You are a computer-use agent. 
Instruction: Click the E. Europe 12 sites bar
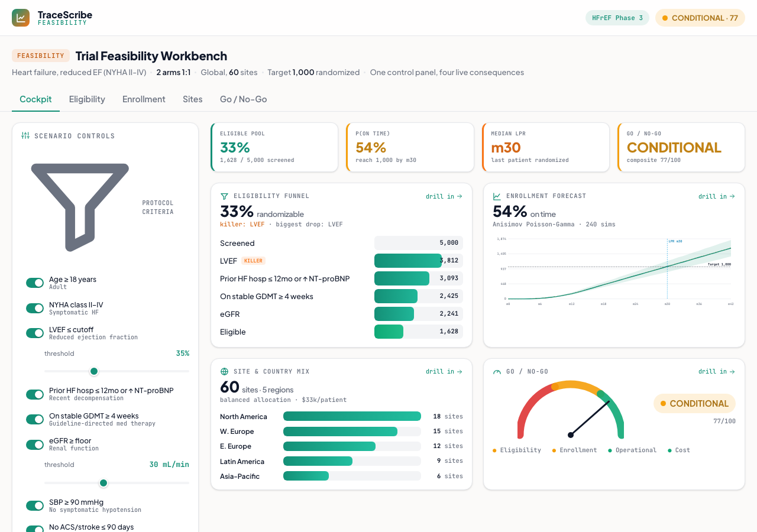click(329, 446)
